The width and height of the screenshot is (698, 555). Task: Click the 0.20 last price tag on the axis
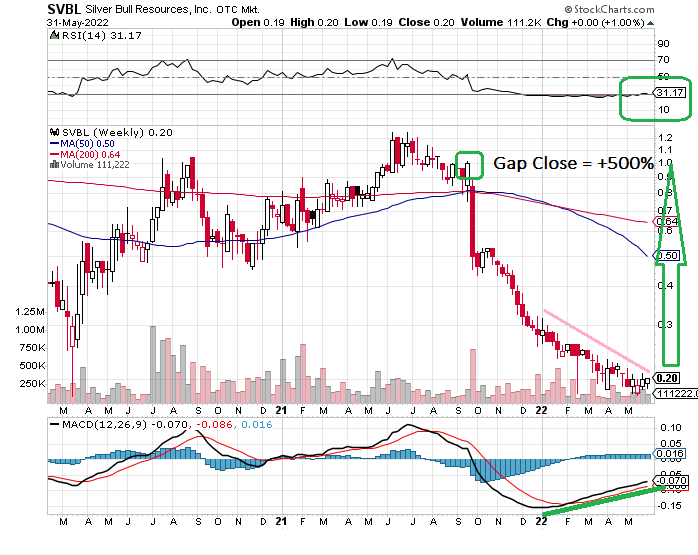click(x=667, y=378)
